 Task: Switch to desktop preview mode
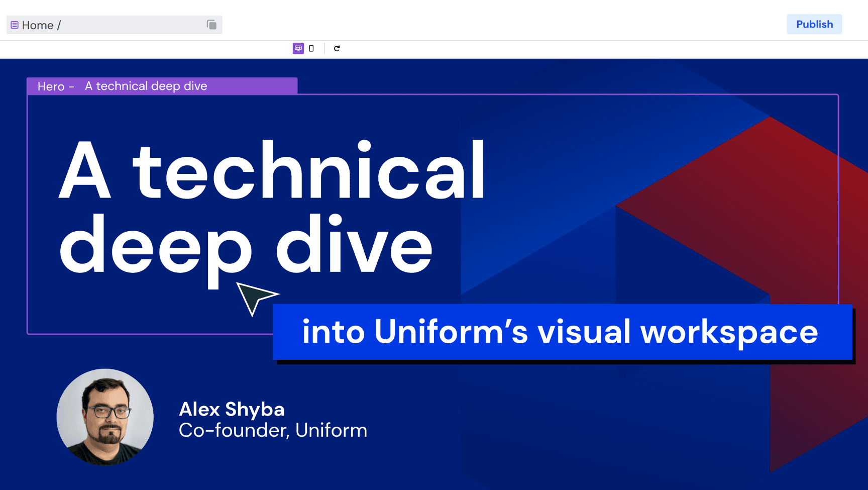[x=298, y=48]
